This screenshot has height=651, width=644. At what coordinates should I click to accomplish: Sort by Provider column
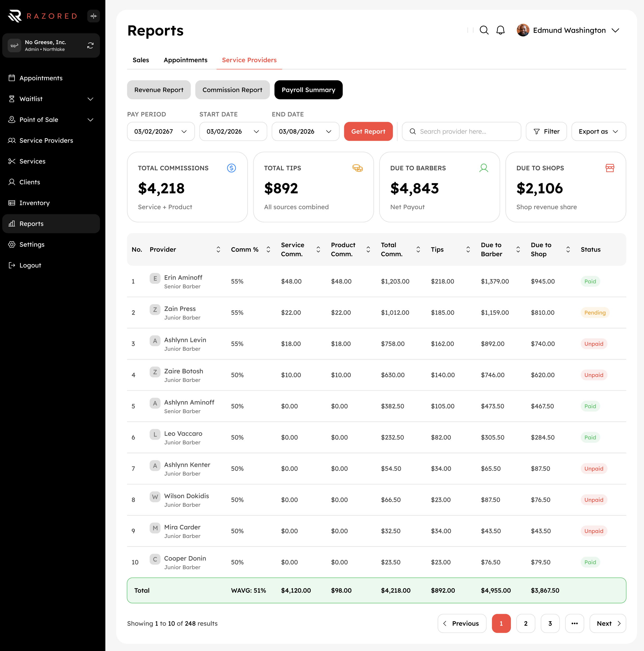point(218,250)
